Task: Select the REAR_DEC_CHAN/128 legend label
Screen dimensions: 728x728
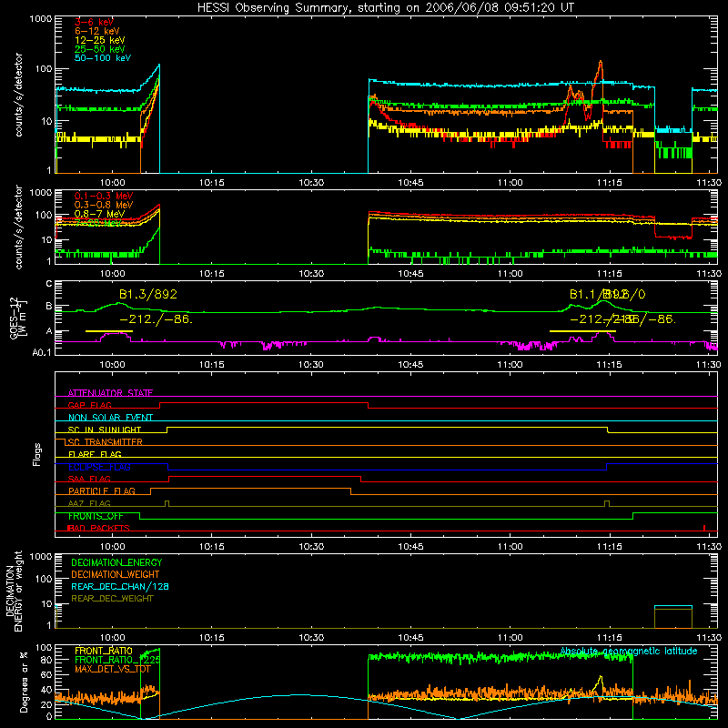Action: [120, 586]
